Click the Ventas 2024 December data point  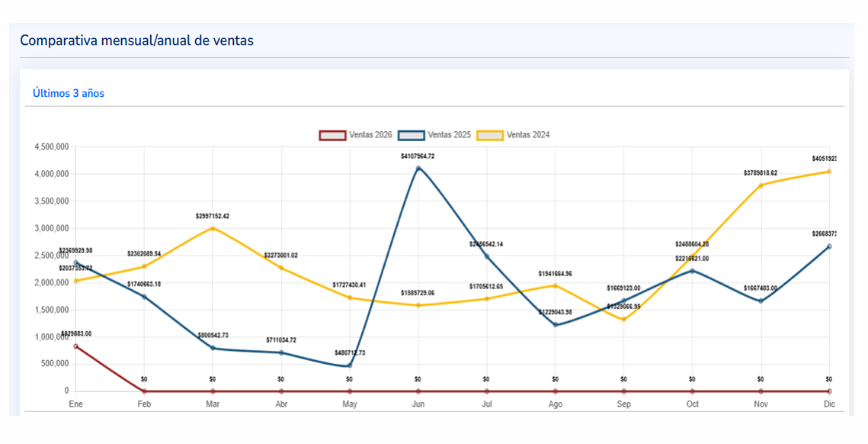[x=829, y=172]
